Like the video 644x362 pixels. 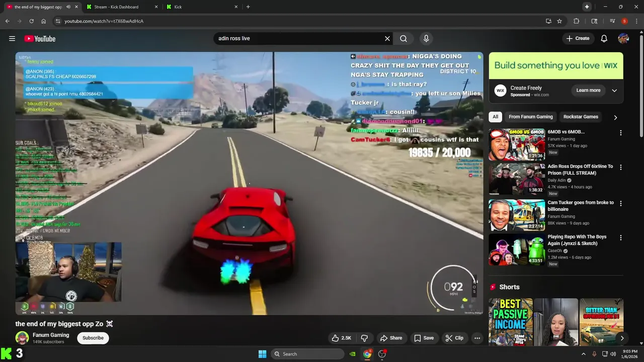pos(341,338)
